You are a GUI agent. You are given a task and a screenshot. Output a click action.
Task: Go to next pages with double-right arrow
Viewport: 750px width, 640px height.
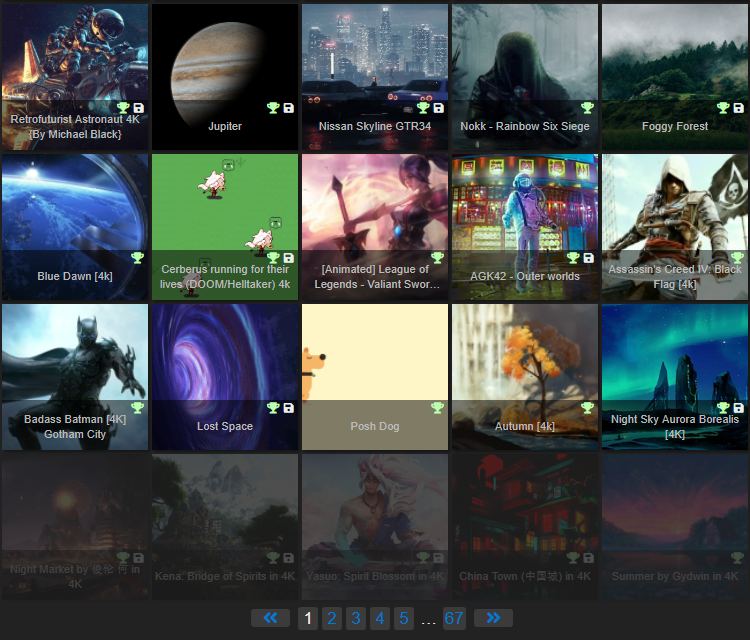click(493, 618)
